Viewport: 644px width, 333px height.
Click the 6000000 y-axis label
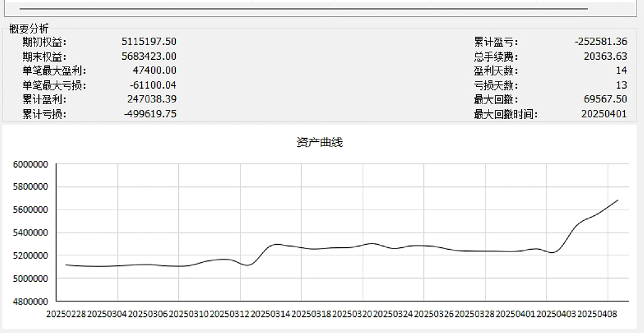pos(30,165)
